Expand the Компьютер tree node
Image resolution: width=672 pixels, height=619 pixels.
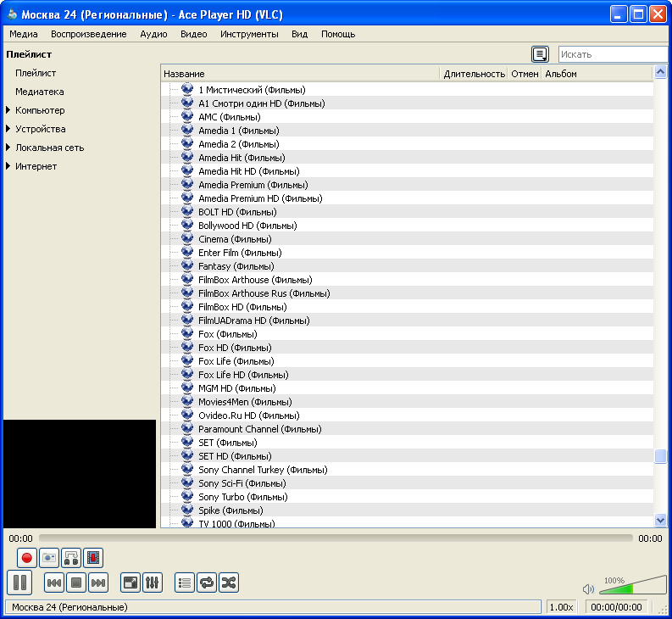click(x=8, y=110)
